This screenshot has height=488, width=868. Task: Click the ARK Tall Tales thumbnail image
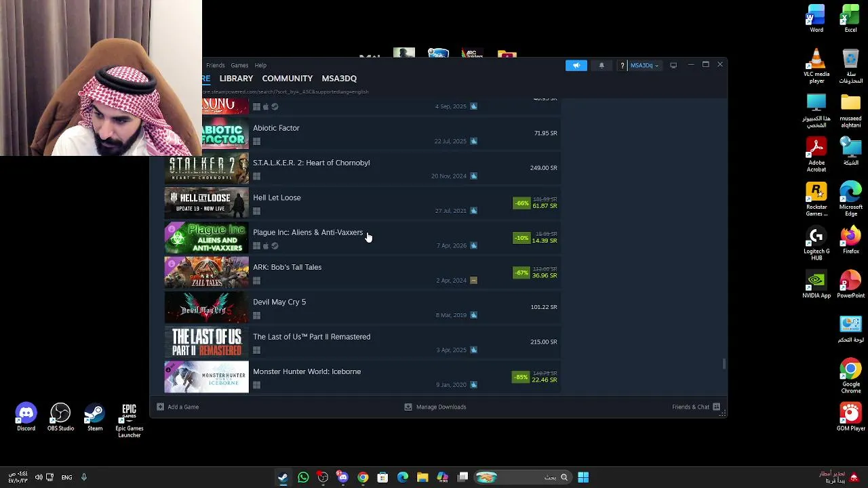tap(206, 272)
